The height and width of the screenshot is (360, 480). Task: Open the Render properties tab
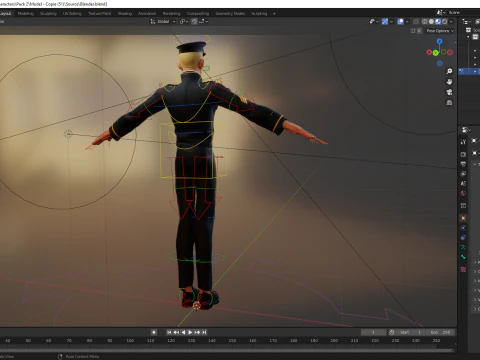point(463,154)
